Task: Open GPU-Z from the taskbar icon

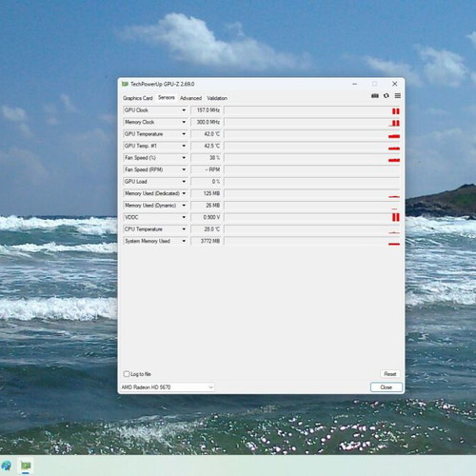Action: click(26, 466)
